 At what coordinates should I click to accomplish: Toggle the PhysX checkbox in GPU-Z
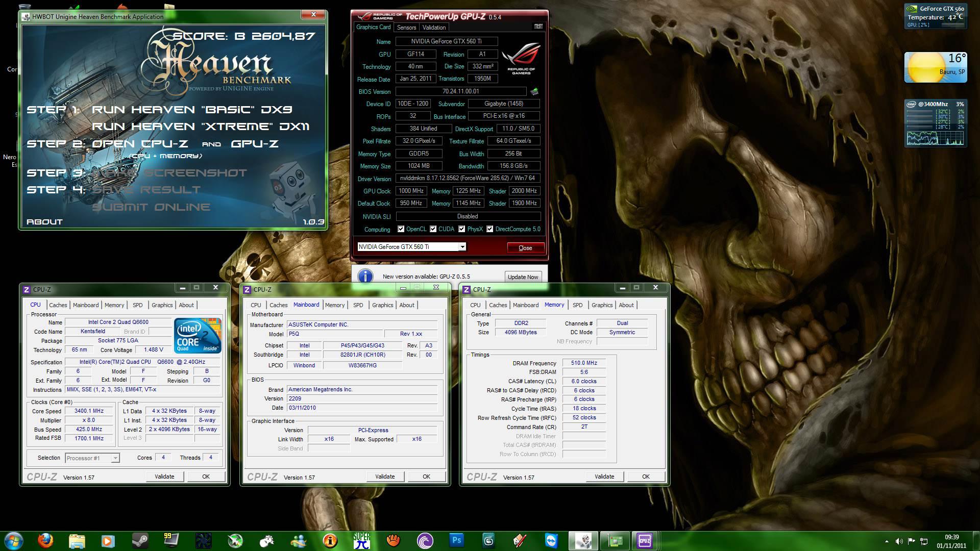(461, 229)
